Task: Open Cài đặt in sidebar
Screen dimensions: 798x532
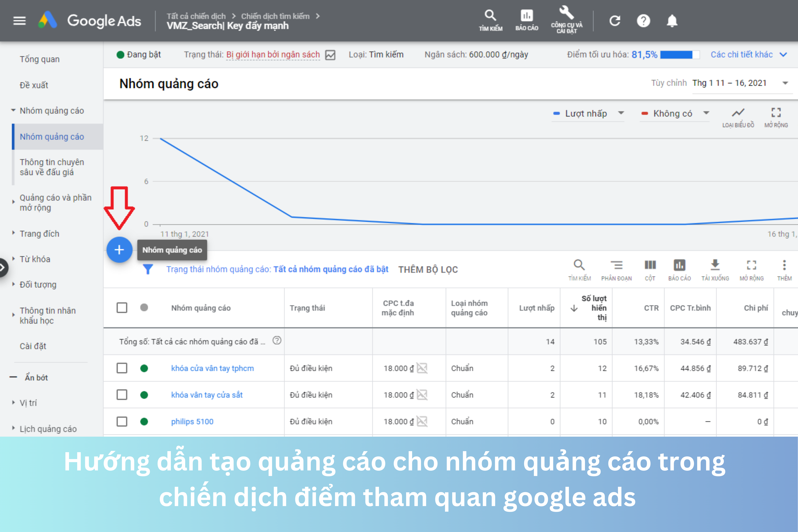Action: click(x=33, y=346)
